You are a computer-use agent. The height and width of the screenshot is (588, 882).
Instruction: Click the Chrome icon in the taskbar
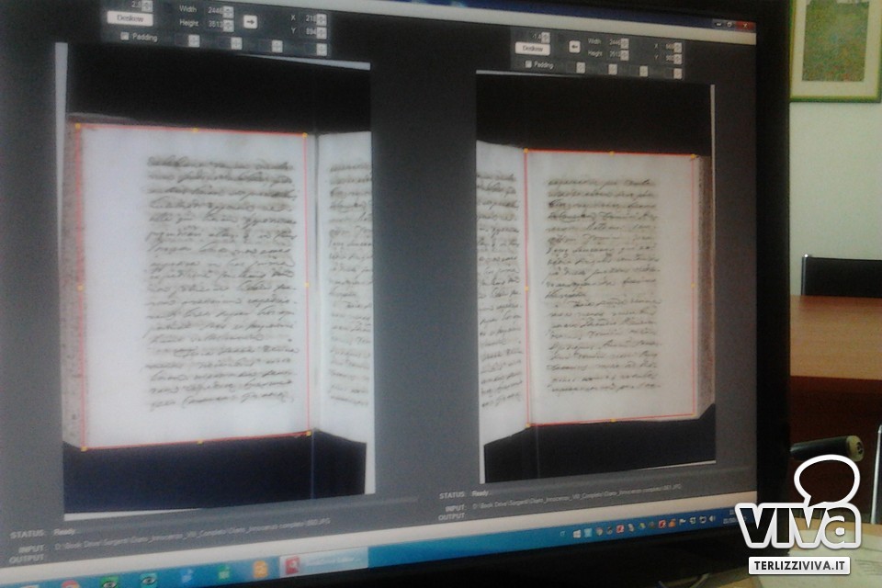(x=69, y=583)
